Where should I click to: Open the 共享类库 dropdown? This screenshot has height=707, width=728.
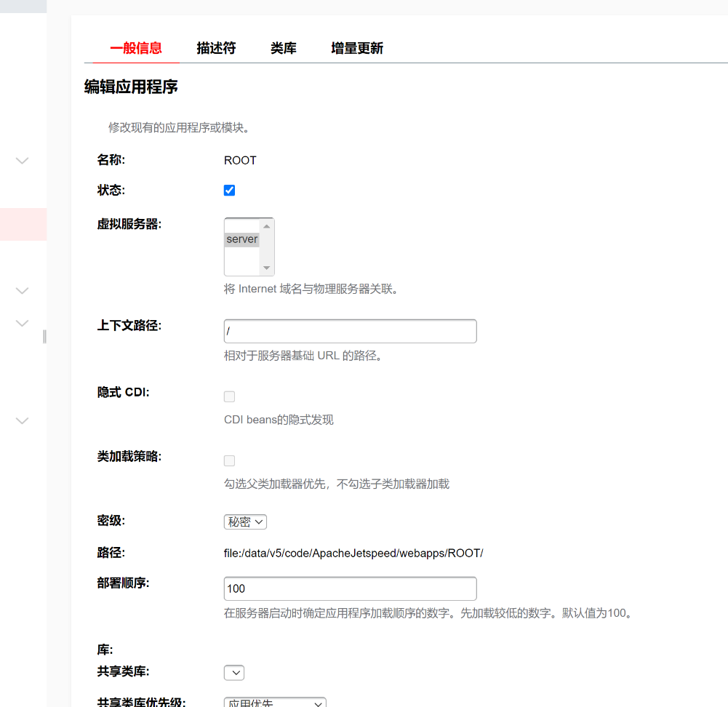(234, 673)
